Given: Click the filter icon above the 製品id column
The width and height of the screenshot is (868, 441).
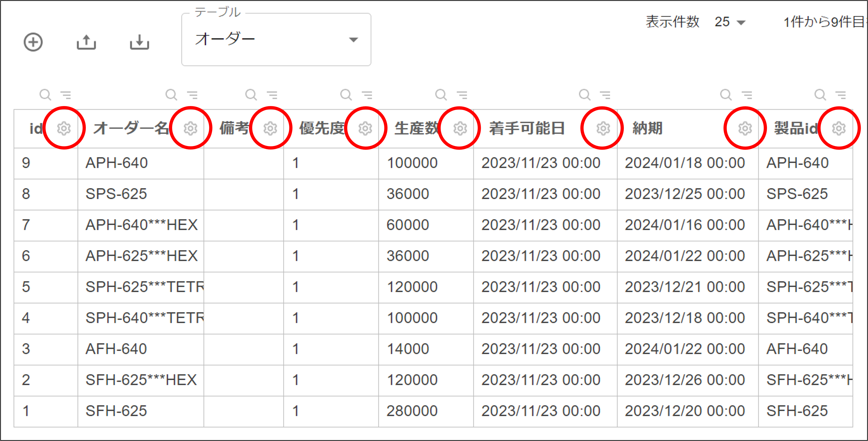Looking at the screenshot, I should pyautogui.click(x=841, y=95).
